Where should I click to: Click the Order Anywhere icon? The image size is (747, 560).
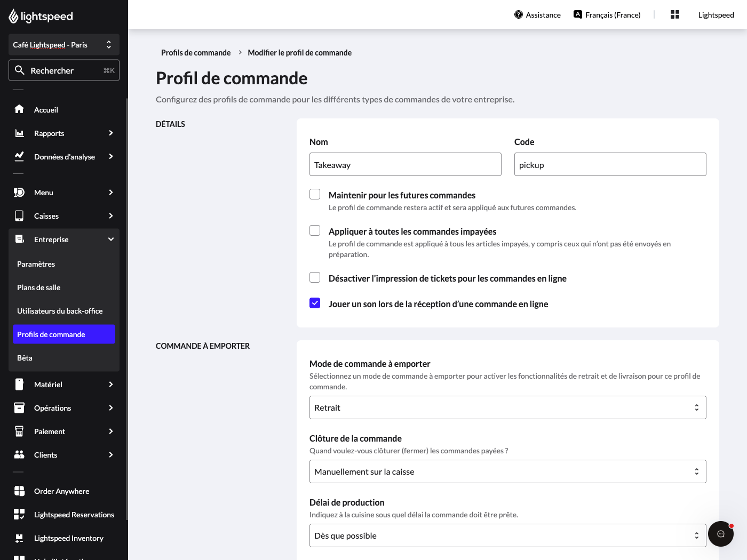coord(19,491)
